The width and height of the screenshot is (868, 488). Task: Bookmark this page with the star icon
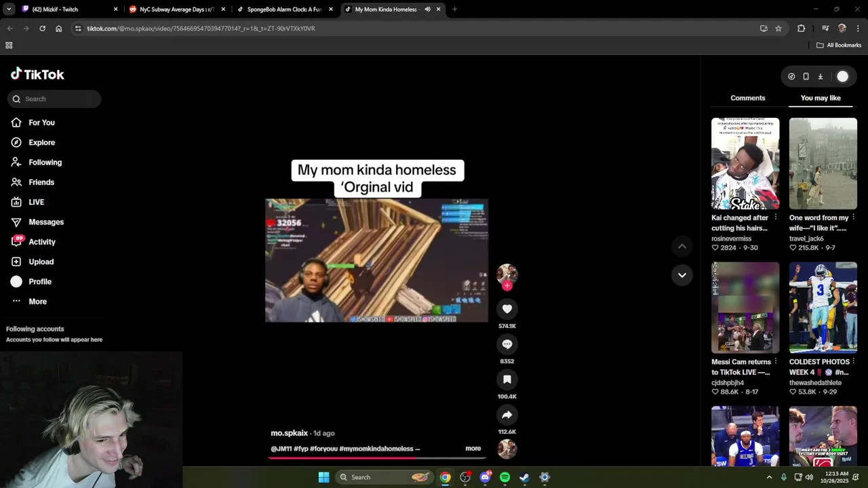(x=778, y=28)
